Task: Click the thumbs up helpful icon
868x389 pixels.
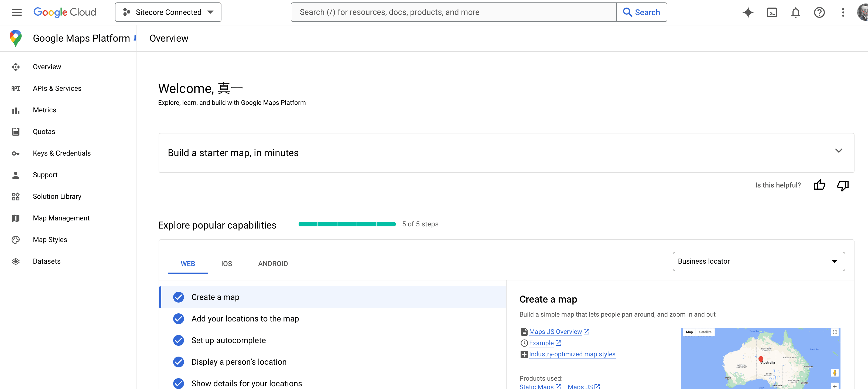Action: pos(819,185)
